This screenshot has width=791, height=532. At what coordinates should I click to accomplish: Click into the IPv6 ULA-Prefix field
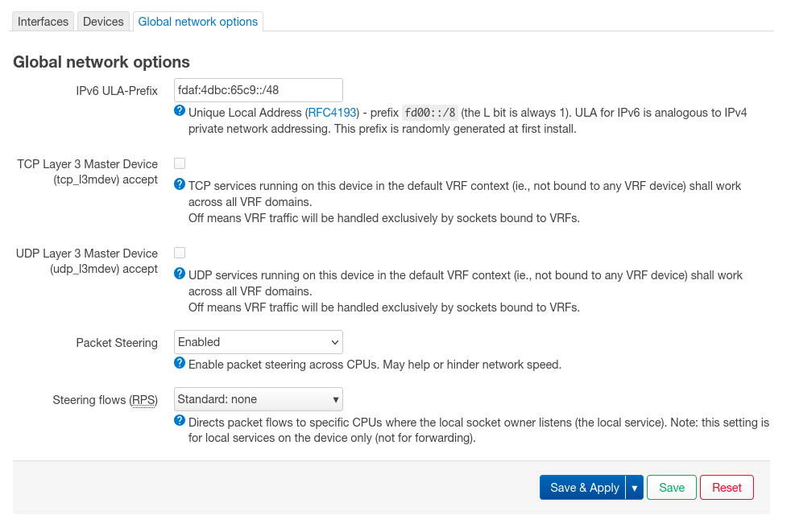(259, 90)
